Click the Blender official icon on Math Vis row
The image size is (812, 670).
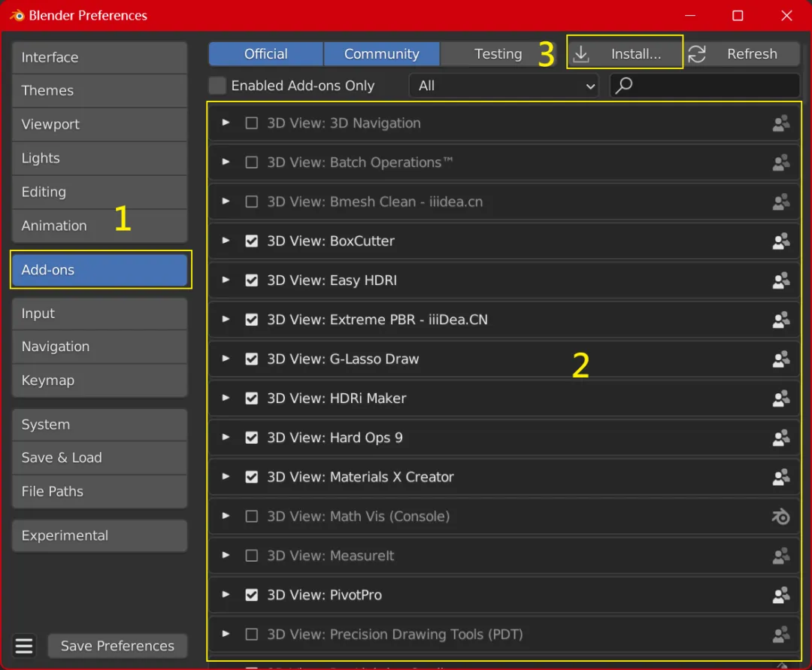[781, 517]
